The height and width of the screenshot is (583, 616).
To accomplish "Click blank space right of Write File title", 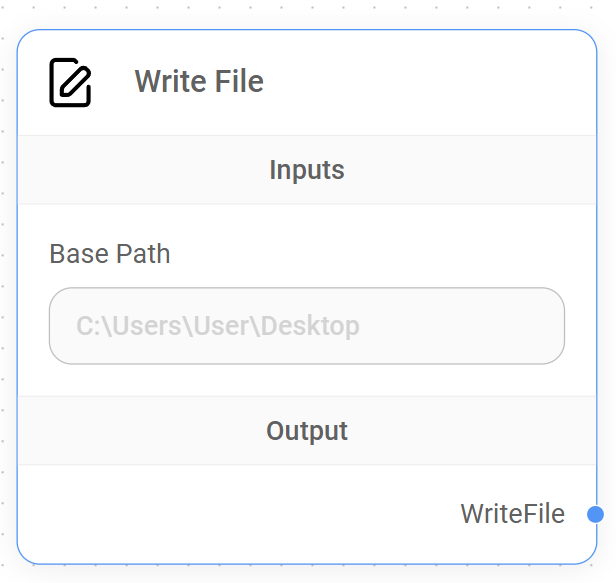I will point(430,82).
